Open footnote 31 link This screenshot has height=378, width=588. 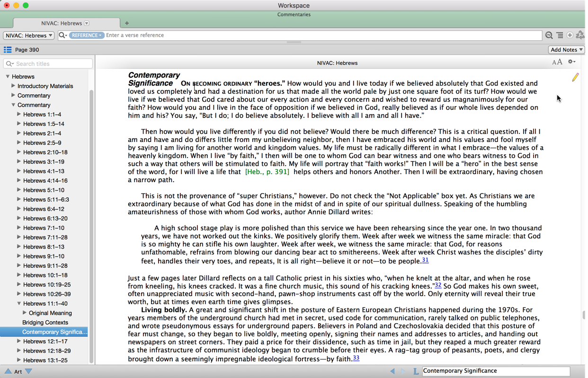click(x=425, y=260)
